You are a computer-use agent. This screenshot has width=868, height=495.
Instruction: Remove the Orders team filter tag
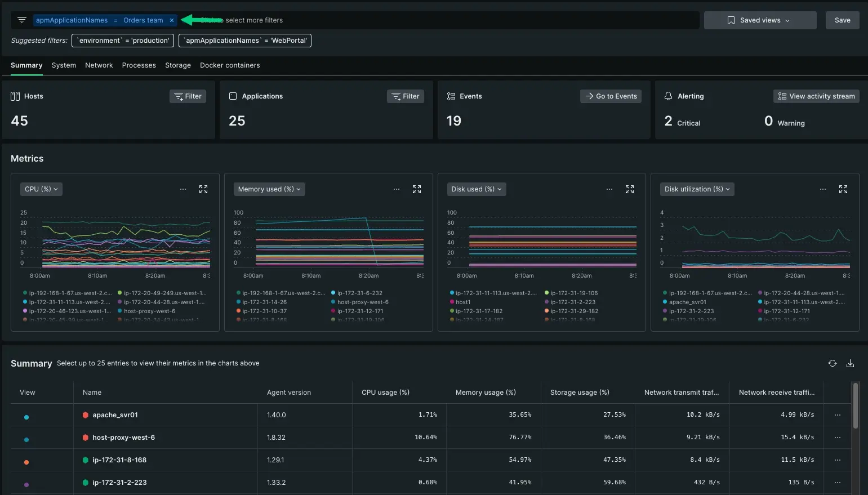(x=172, y=20)
